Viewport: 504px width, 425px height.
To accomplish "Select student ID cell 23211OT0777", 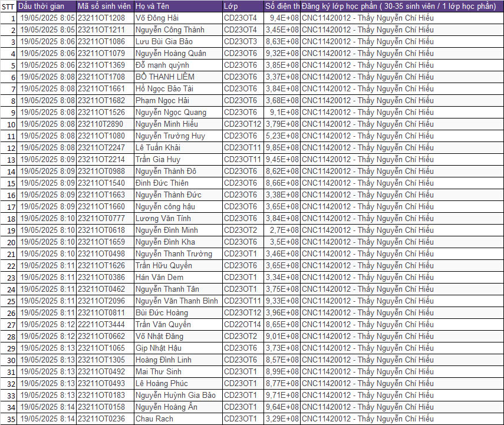I will (105, 218).
